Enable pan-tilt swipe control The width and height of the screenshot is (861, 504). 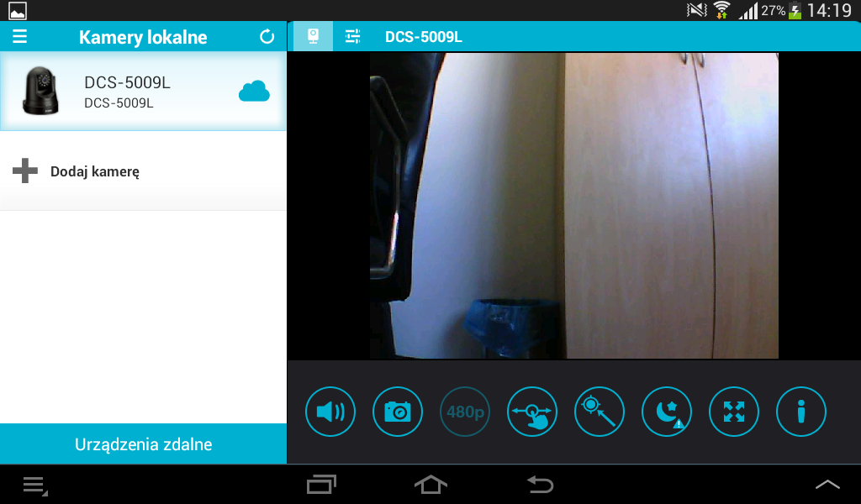532,412
